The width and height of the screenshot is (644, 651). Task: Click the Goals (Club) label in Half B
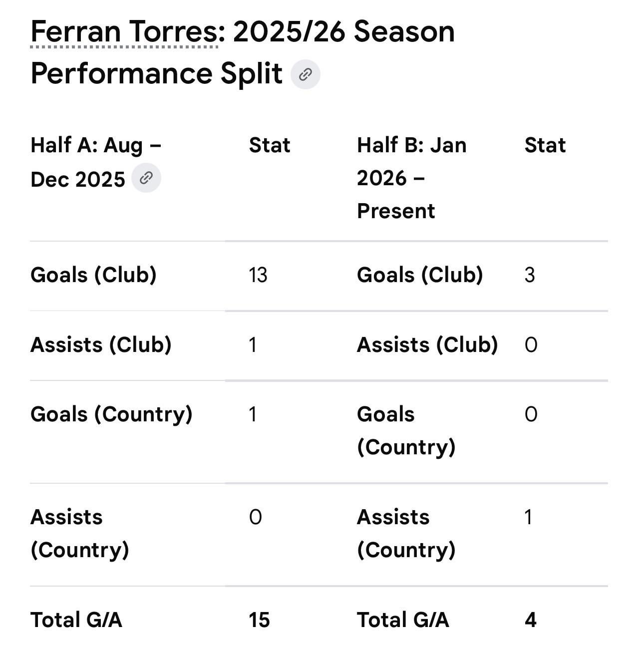420,275
